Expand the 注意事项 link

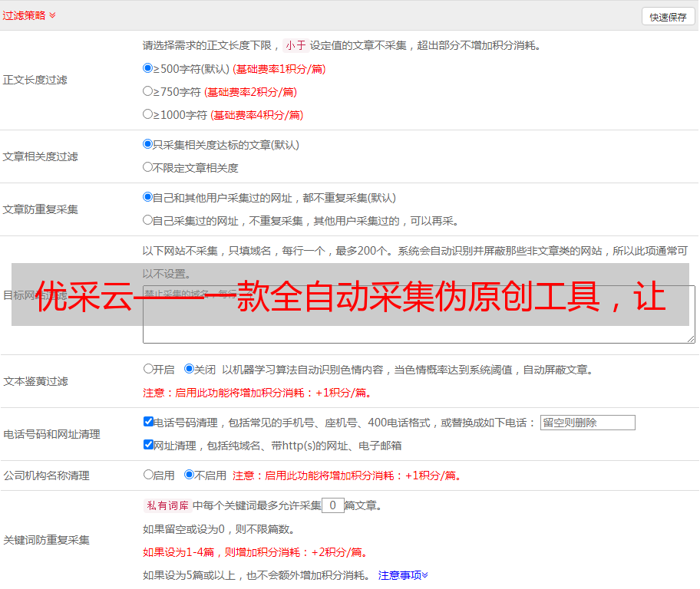coord(403,575)
